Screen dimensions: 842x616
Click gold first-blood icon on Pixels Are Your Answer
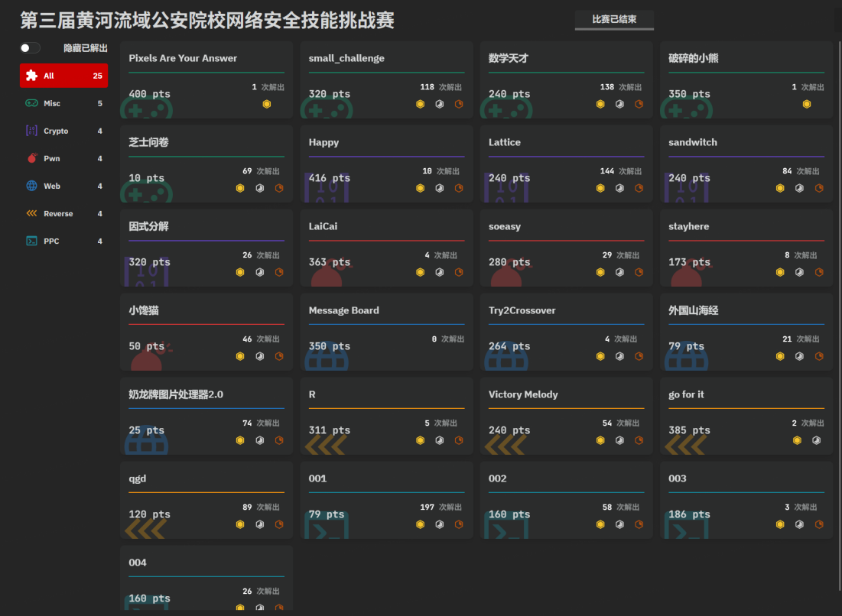267,104
